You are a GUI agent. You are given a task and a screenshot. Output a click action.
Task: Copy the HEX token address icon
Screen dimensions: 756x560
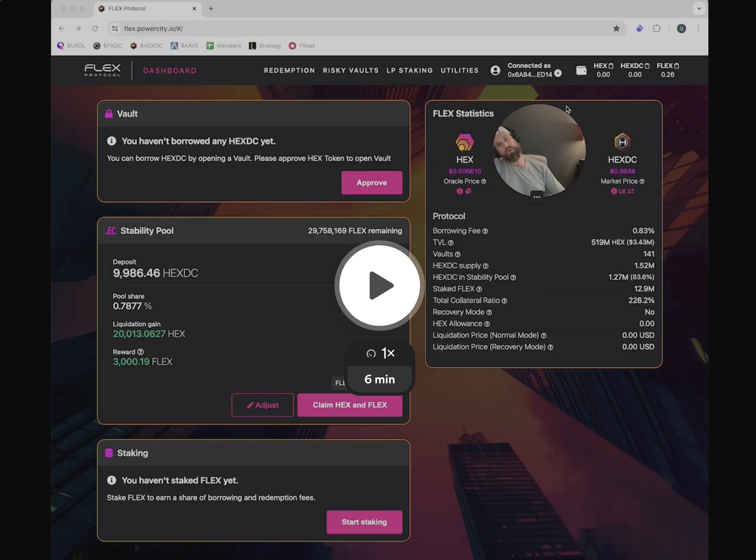tap(611, 66)
